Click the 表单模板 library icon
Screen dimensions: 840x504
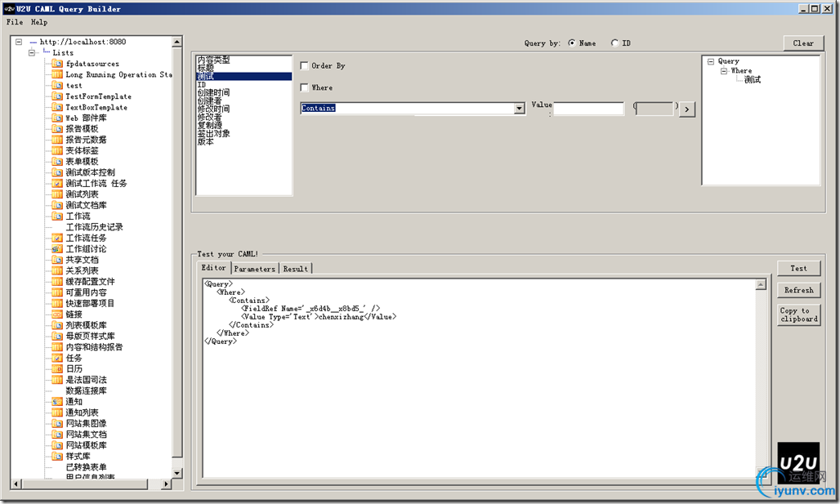tap(57, 162)
